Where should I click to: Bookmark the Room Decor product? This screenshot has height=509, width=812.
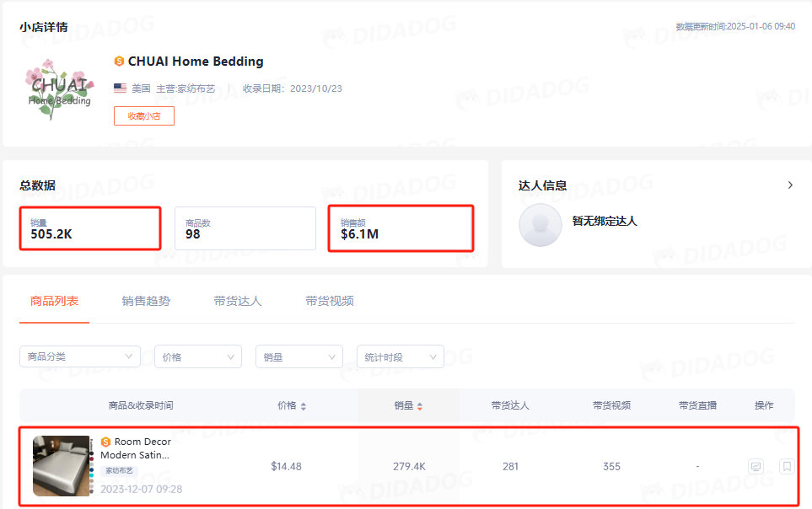[x=787, y=466]
